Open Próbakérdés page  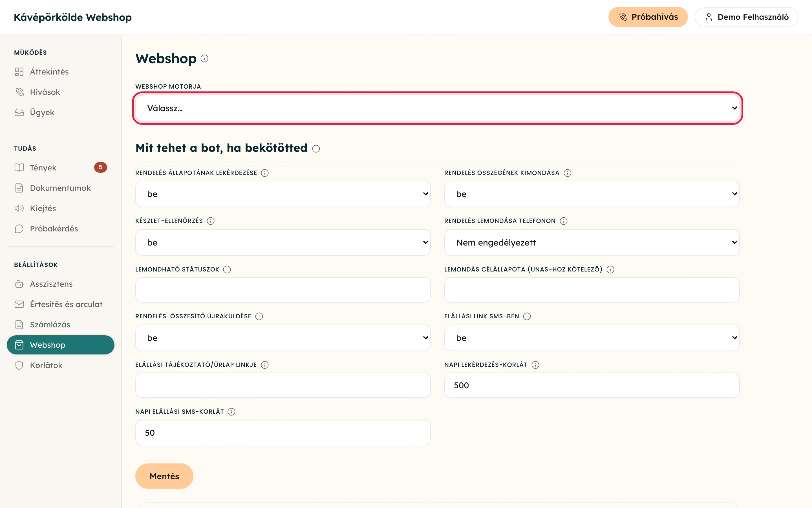pyautogui.click(x=60, y=229)
